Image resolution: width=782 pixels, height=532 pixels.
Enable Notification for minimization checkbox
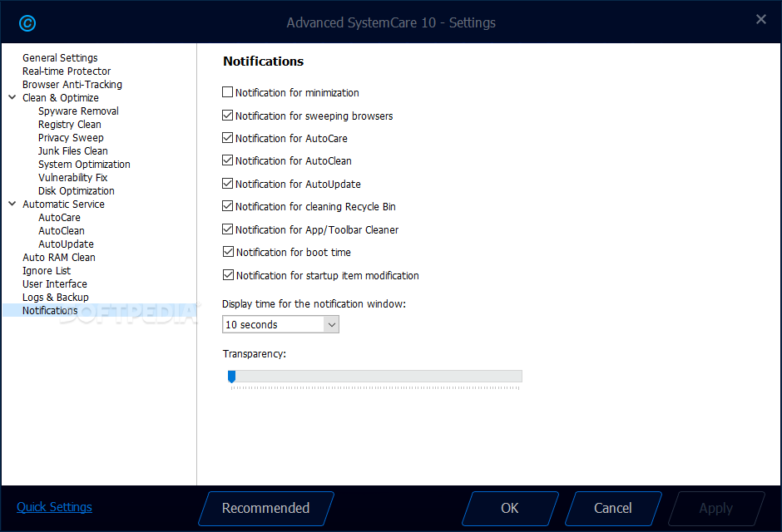click(227, 92)
